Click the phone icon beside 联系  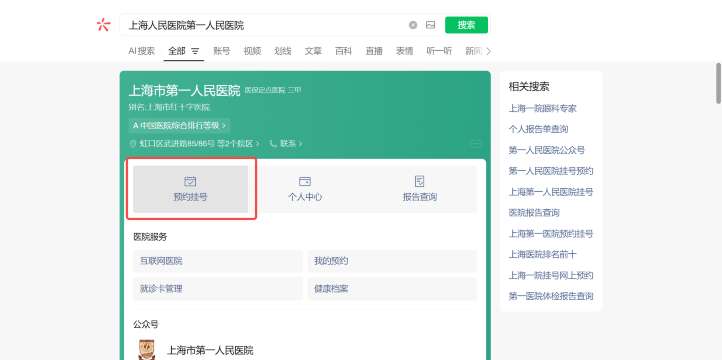[274, 144]
